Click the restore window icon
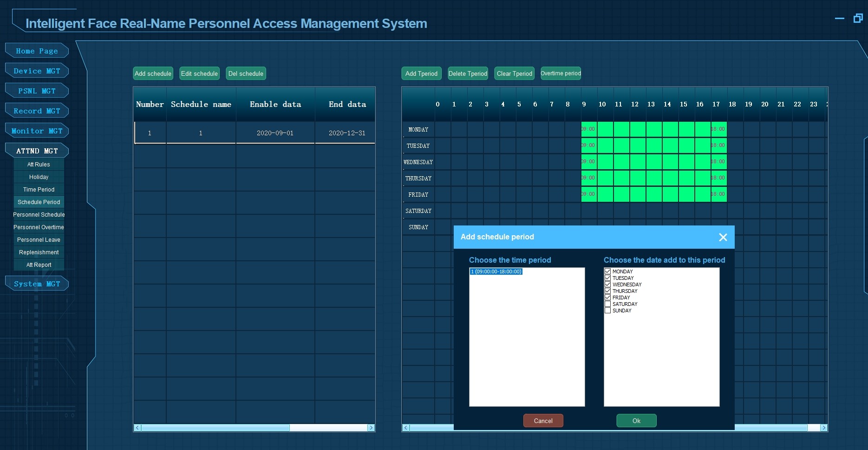This screenshot has height=450, width=868. [858, 18]
